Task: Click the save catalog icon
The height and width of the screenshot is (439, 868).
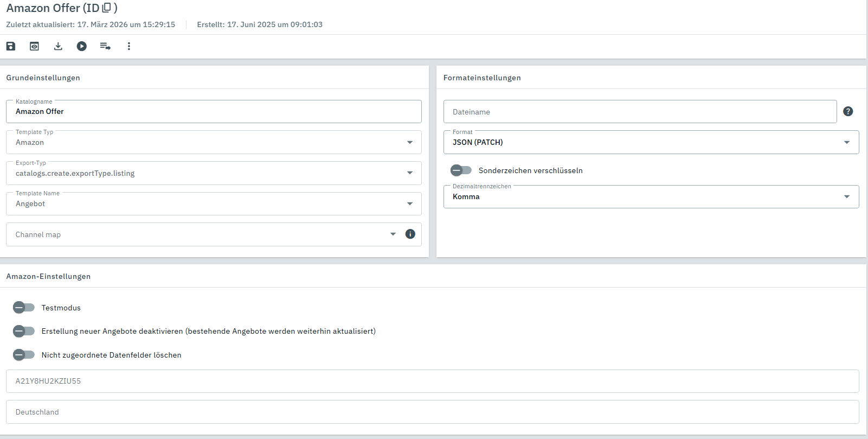Action: pos(11,46)
